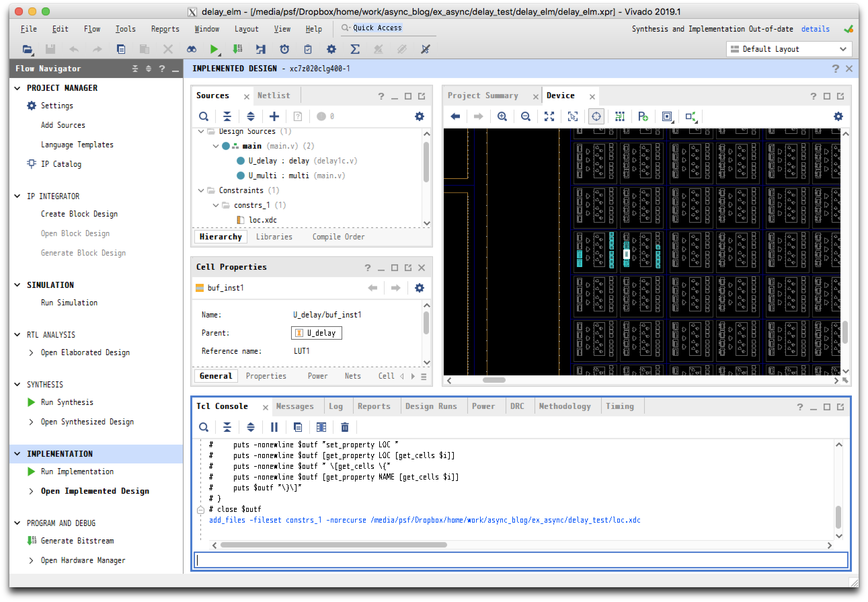The height and width of the screenshot is (602, 868).
Task: Click Zoom Fit icon in Device toolbar
Action: pos(549,117)
